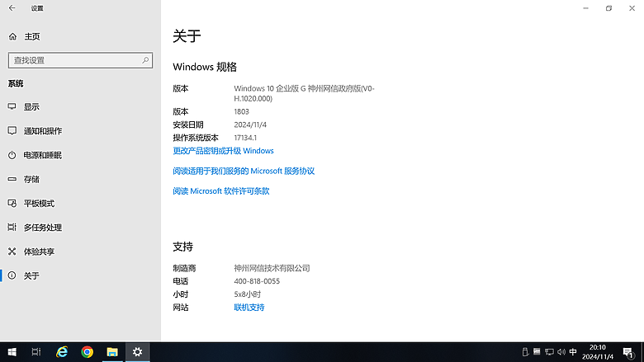Viewport: 644px width, 362px height.
Task: Open the 平板模式 settings page
Action: (x=81, y=204)
